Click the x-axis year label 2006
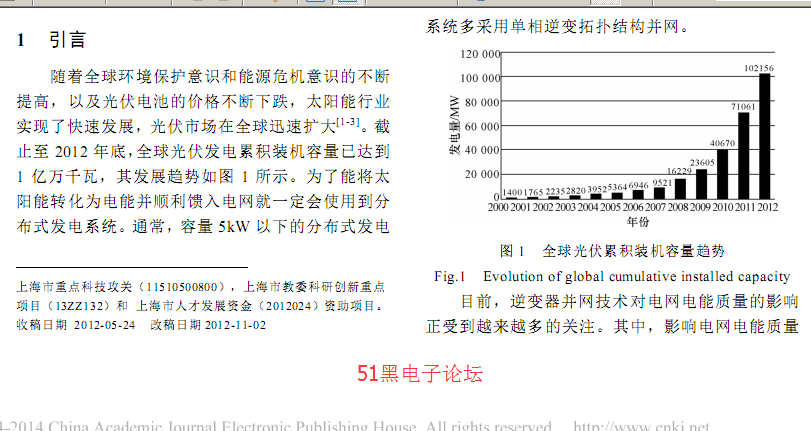Screen dimensions: 811x431 633,207
